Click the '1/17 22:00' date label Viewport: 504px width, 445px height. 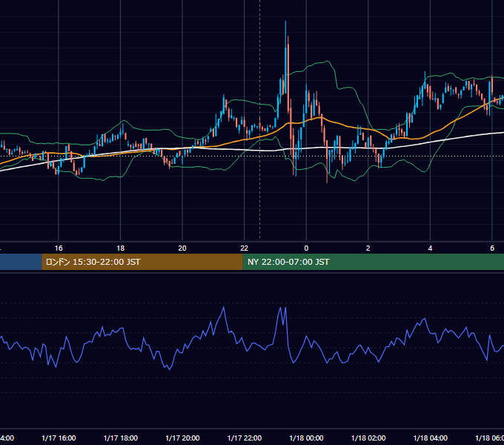coord(245,438)
